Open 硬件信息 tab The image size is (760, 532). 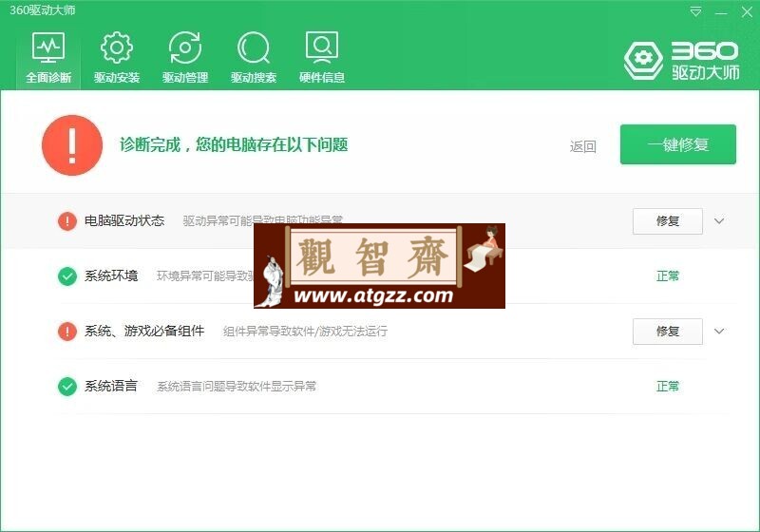(x=322, y=57)
